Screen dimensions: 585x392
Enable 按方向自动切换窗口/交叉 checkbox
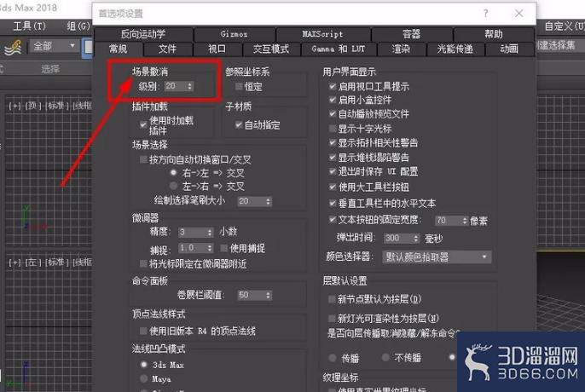click(x=143, y=159)
